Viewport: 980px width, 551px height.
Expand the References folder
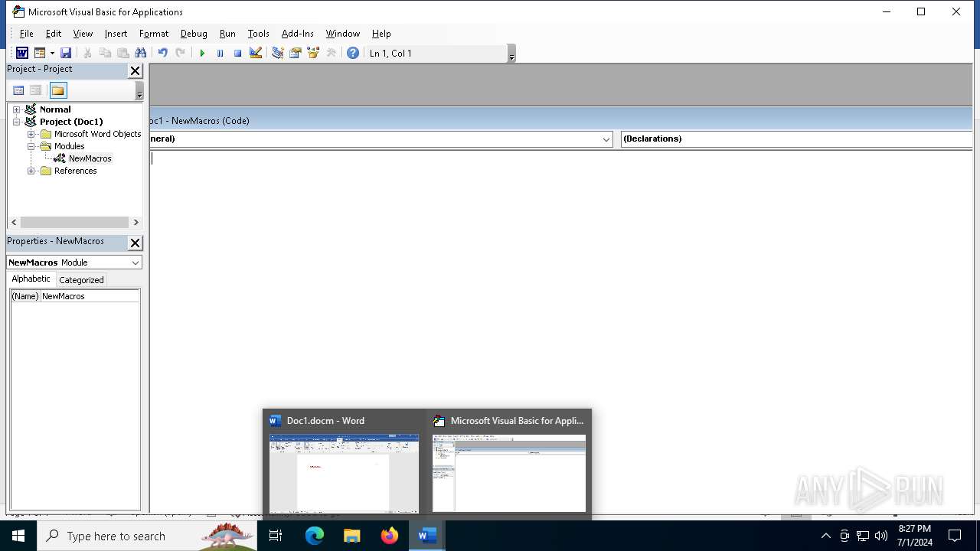[x=31, y=171]
